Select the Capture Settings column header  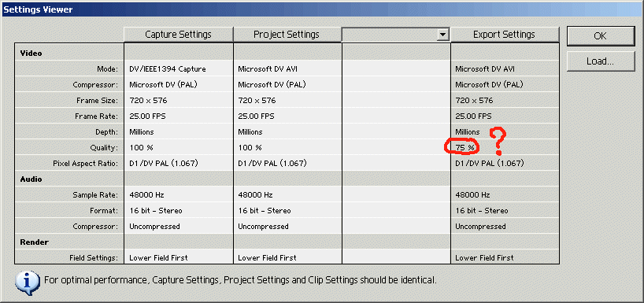(x=178, y=35)
